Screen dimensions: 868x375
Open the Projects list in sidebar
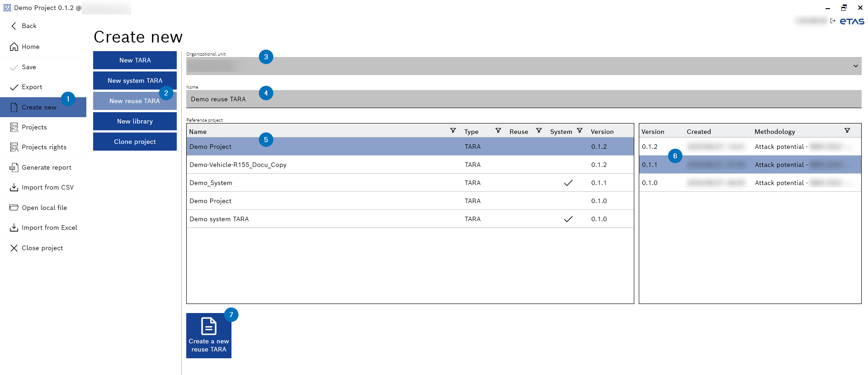pos(34,128)
